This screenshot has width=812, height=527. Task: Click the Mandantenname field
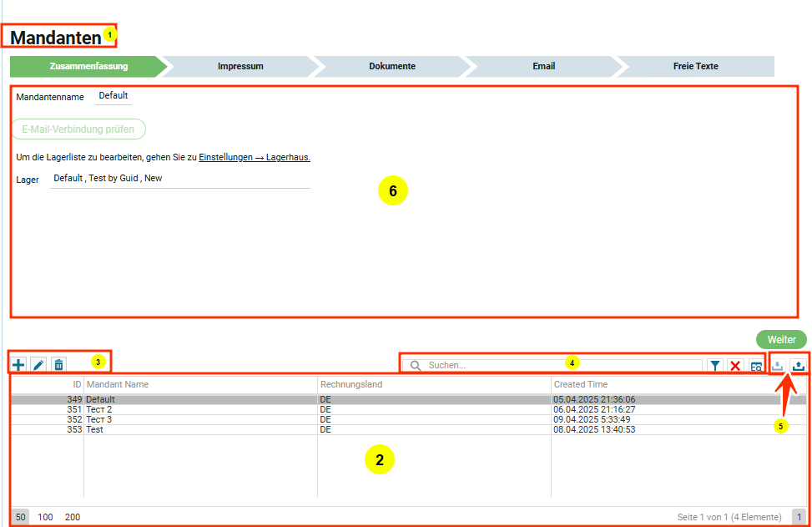point(113,96)
